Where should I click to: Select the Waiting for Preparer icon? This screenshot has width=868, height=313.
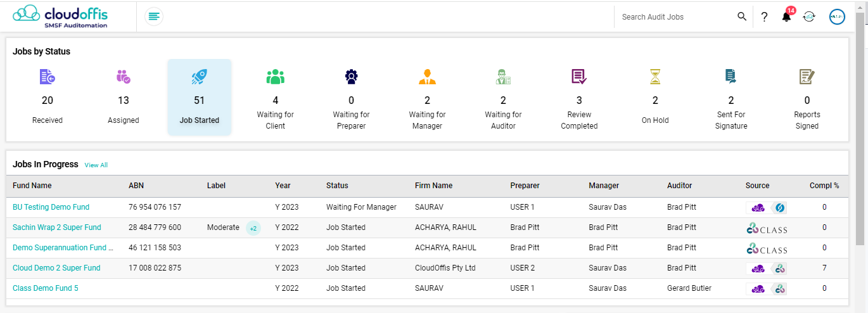[352, 77]
